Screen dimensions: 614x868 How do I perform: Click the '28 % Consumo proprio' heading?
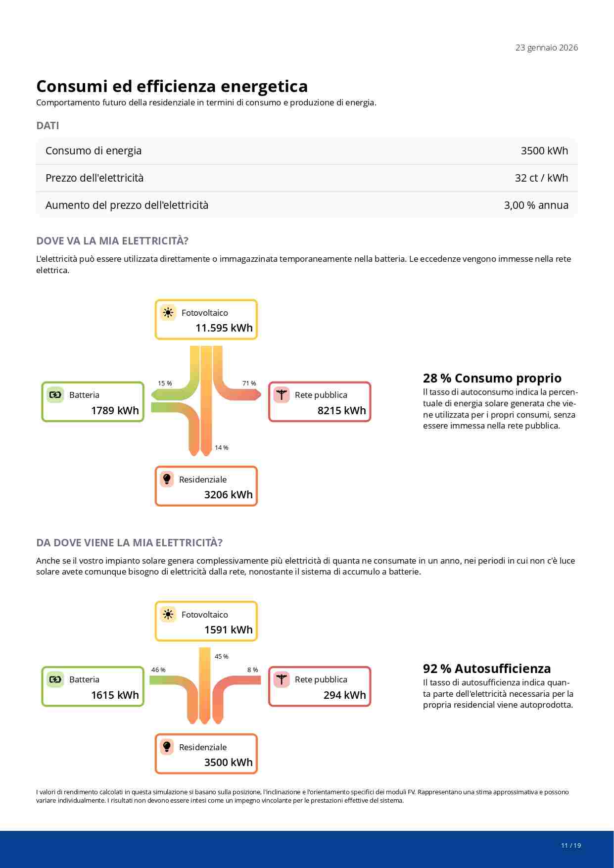[492, 379]
